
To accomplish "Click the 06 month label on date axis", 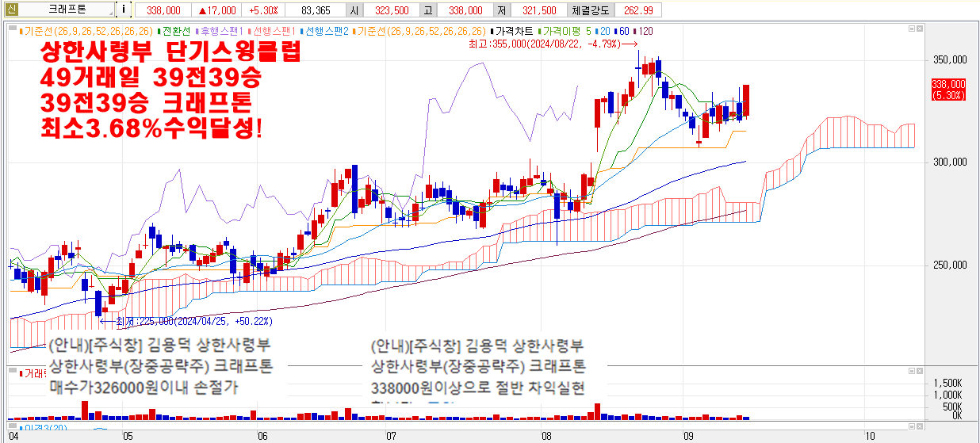I will tap(262, 436).
